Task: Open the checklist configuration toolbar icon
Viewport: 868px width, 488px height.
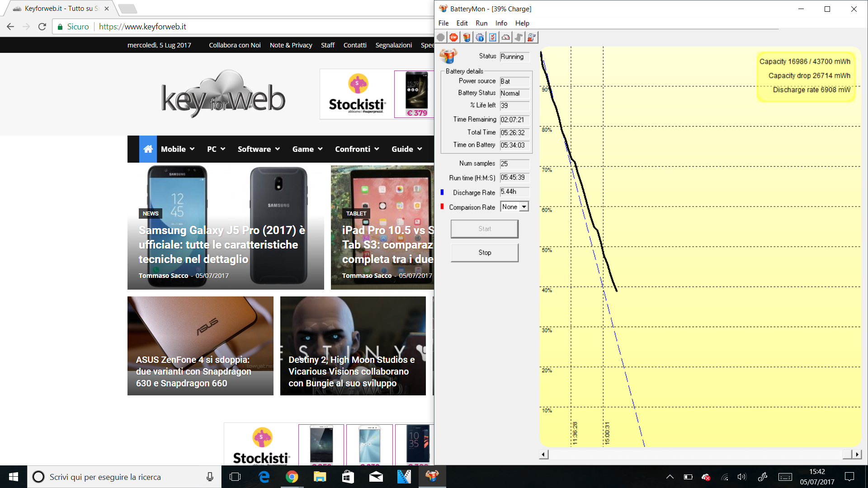Action: pos(493,38)
